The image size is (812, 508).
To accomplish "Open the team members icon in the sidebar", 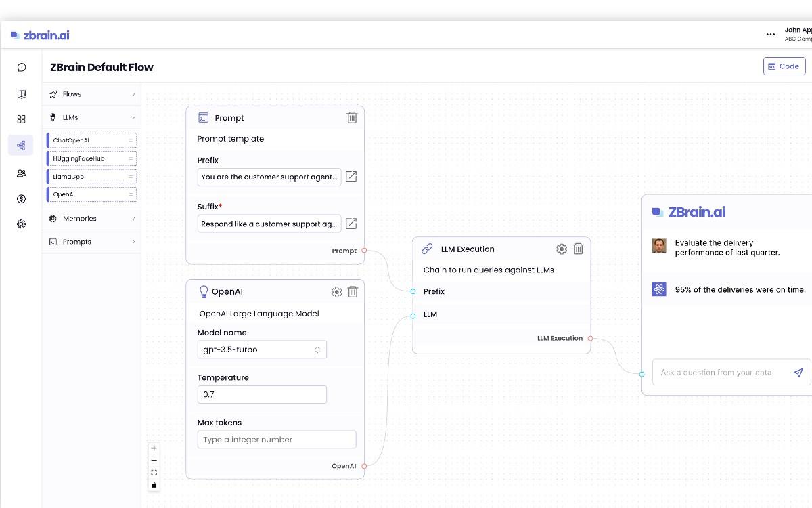I will (x=21, y=173).
